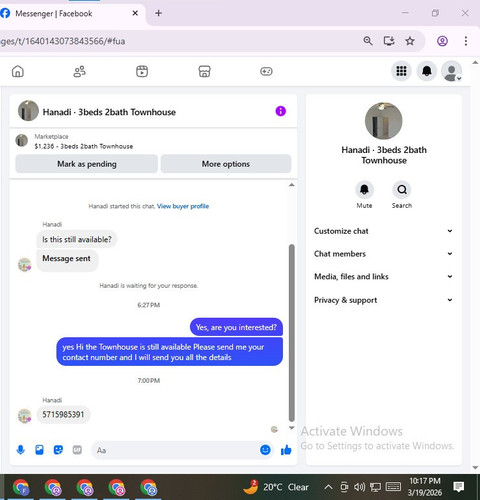The height and width of the screenshot is (500, 480).
Task: Open the touch keyboard tray icon
Action: tap(393, 487)
